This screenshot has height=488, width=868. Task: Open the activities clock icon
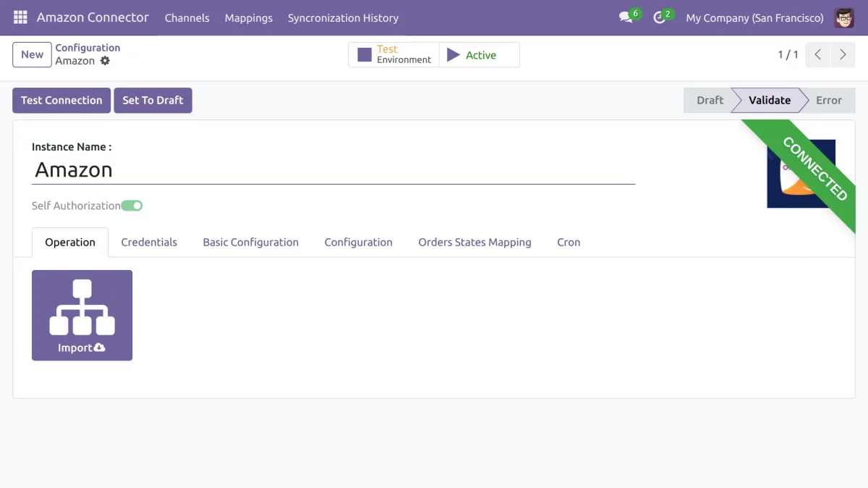click(x=660, y=17)
